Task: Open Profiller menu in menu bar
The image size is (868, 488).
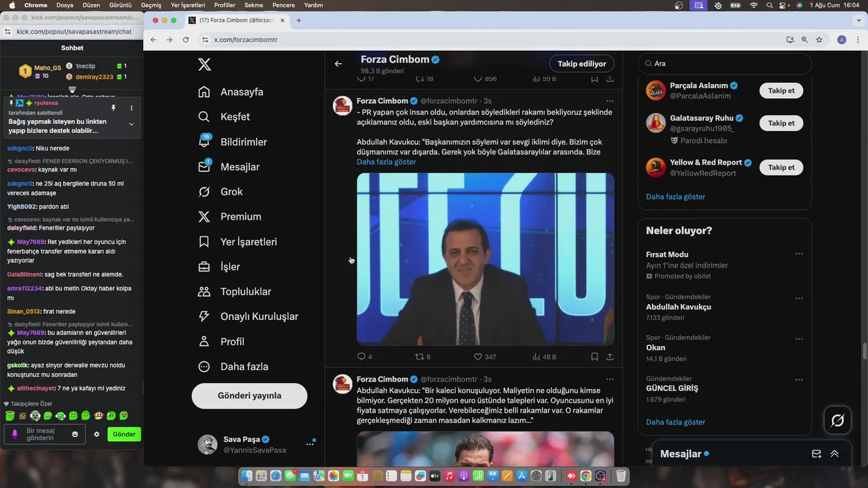Action: pyautogui.click(x=224, y=5)
